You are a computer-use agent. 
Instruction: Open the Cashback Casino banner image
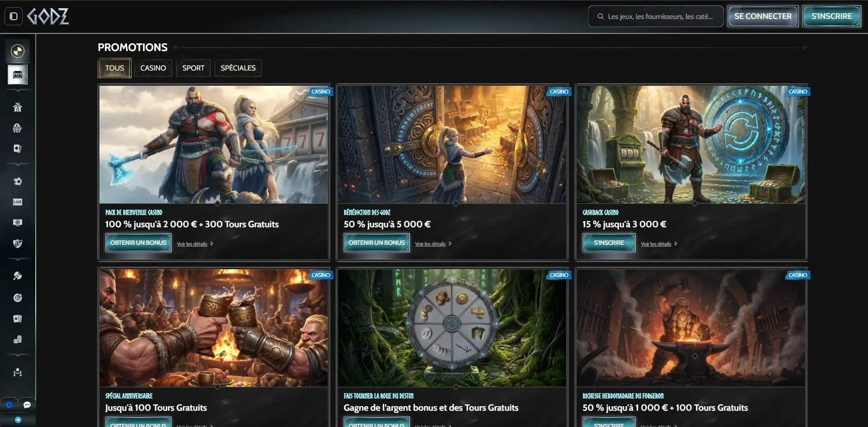(x=691, y=145)
